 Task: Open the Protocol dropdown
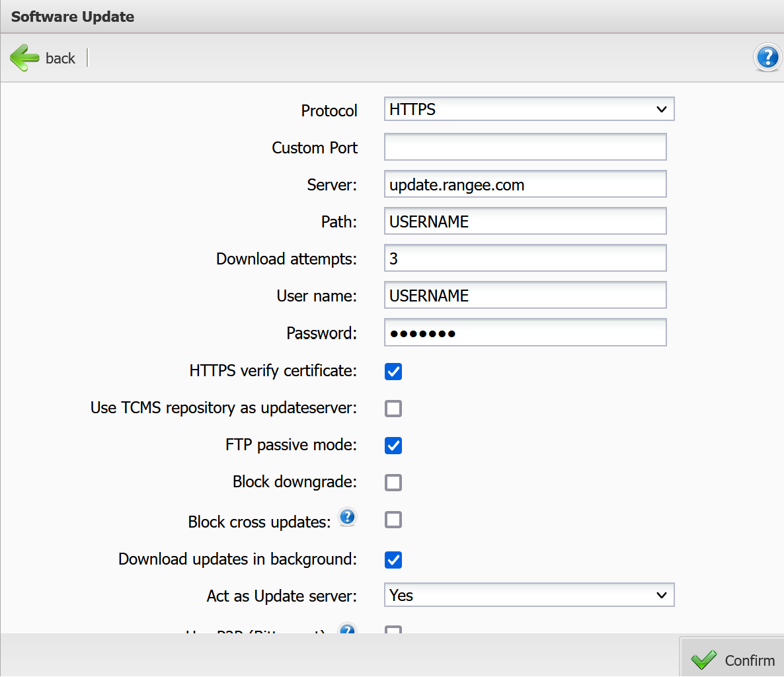(x=529, y=109)
